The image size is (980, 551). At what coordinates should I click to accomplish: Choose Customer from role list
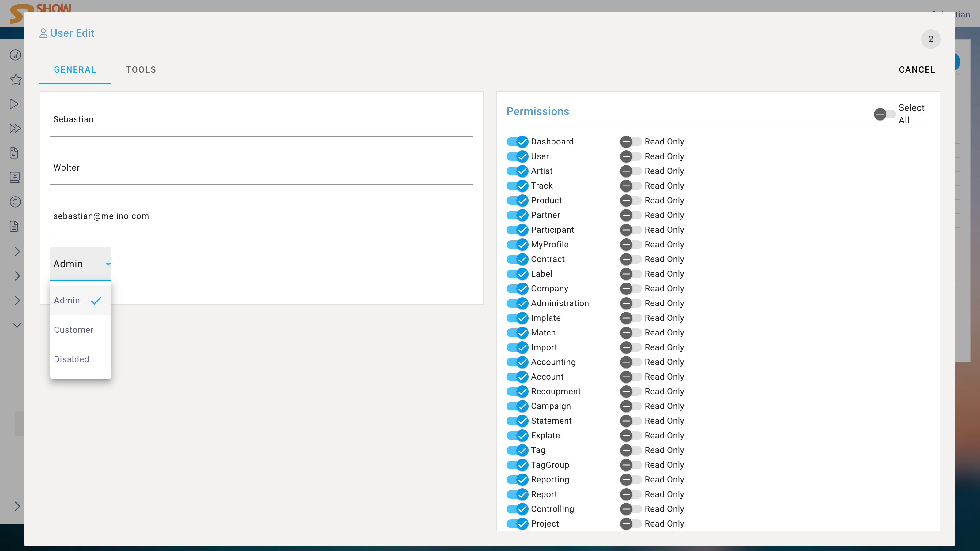74,330
